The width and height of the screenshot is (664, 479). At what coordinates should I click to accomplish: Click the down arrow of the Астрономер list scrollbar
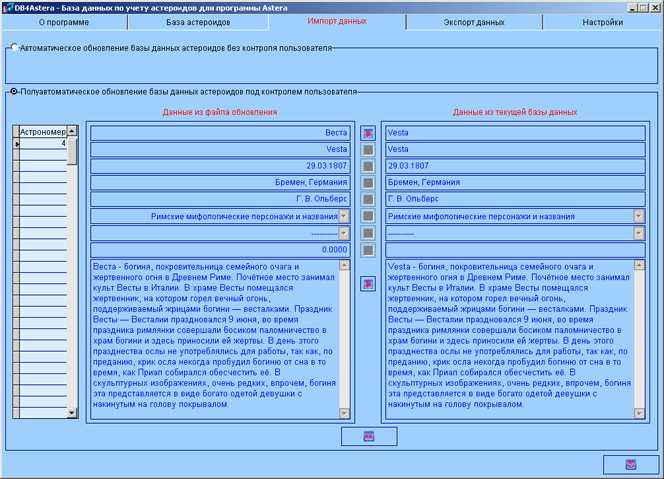click(x=72, y=413)
